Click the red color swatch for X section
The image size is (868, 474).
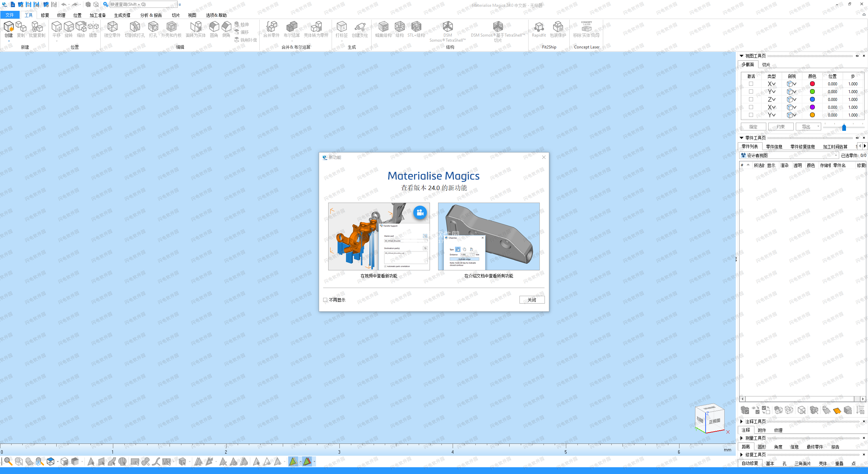click(x=812, y=84)
